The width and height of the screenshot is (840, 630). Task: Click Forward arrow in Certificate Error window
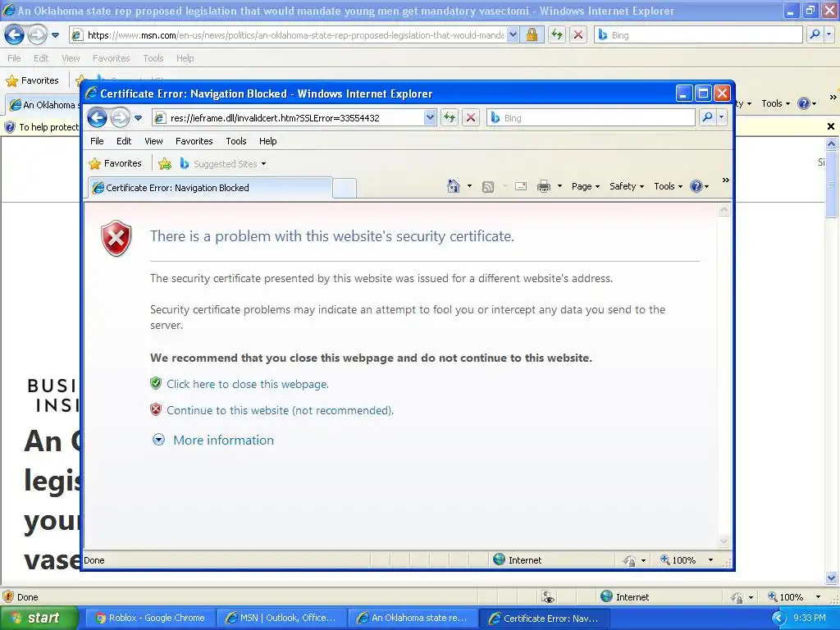pyautogui.click(x=120, y=118)
